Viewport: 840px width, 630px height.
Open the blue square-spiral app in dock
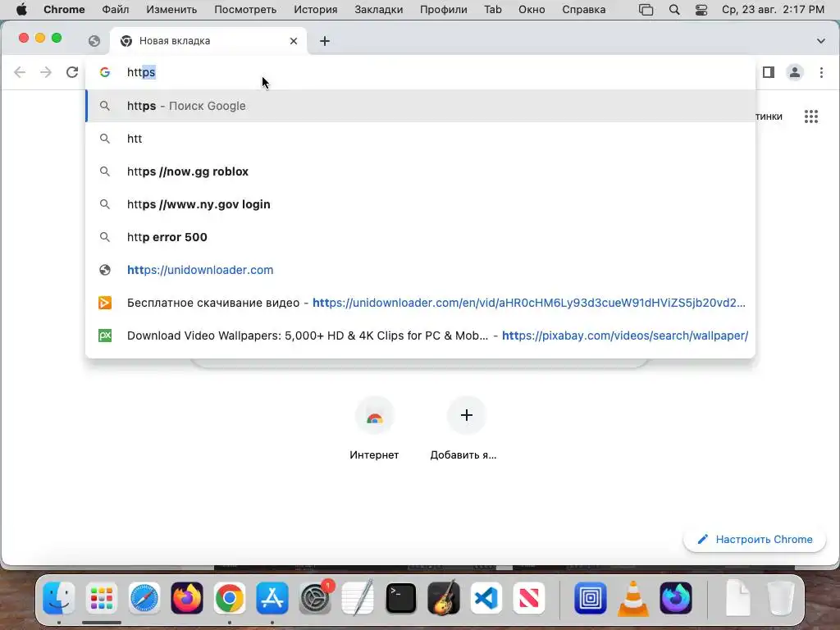pyautogui.click(x=591, y=598)
